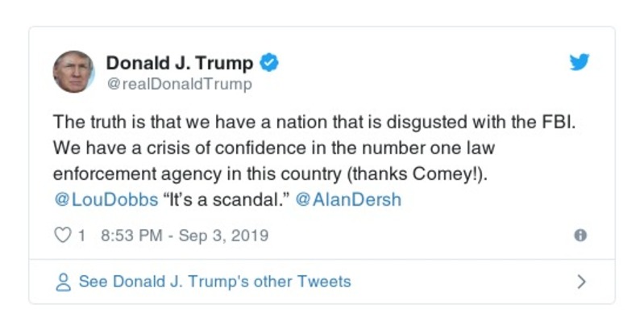The image size is (644, 334).
Task: Open Donald J. Trump's profile avatar
Action: (x=73, y=72)
